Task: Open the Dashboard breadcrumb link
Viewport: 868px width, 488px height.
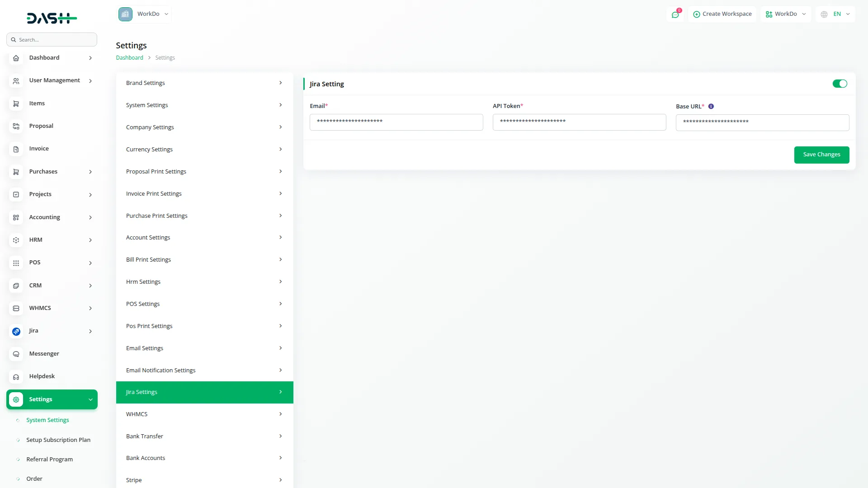Action: point(129,57)
